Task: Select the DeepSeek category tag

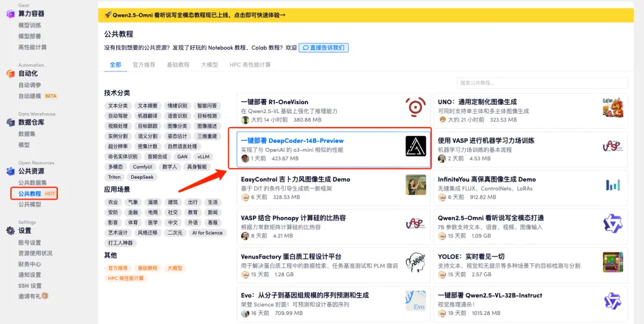Action: coord(142,177)
